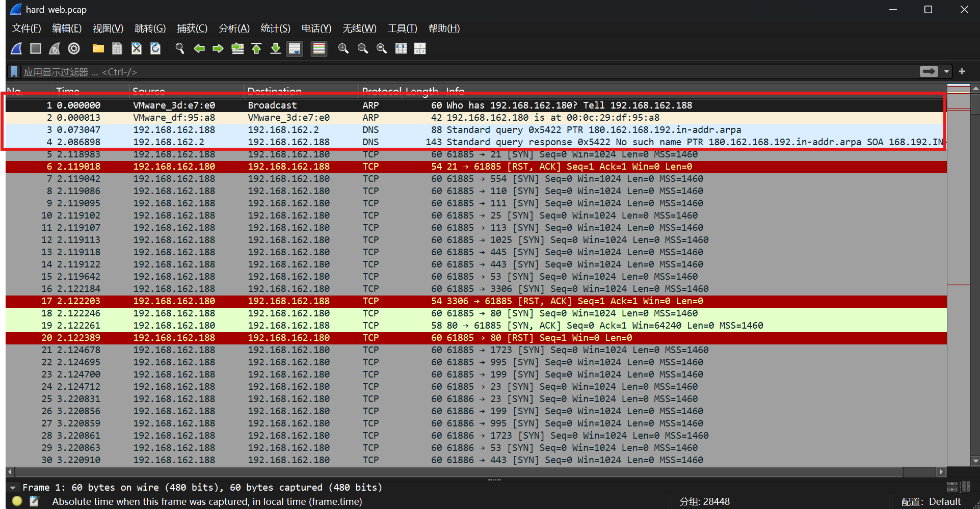
Task: Add a filter button with plus icon
Action: pyautogui.click(x=962, y=72)
